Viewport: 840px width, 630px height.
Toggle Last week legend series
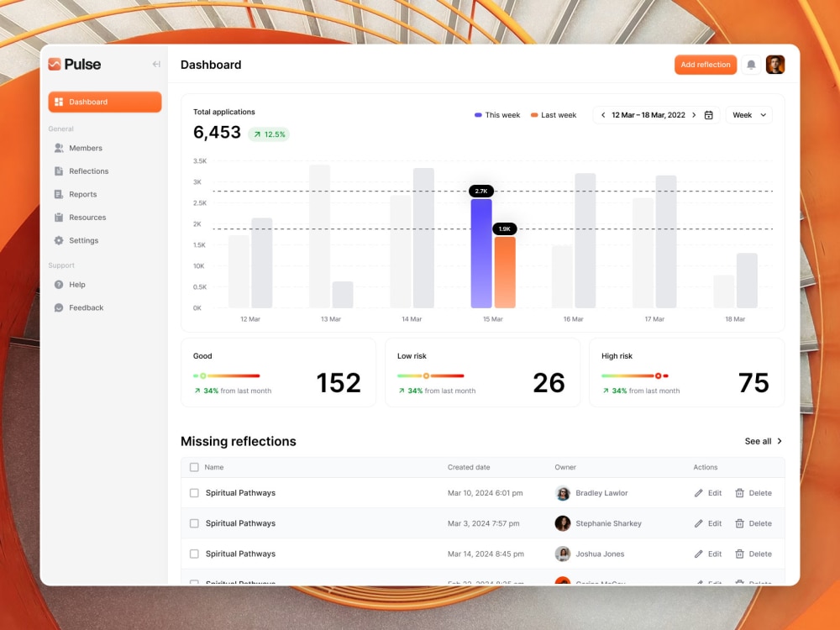coord(554,115)
